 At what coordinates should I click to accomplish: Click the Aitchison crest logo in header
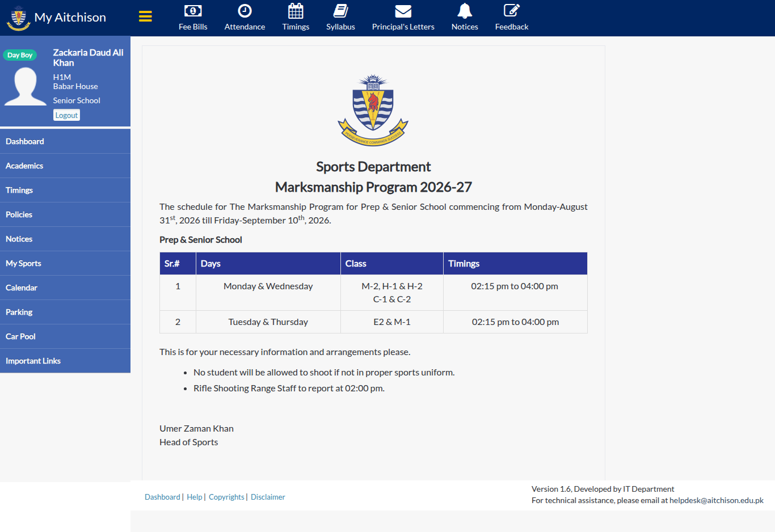(18, 18)
